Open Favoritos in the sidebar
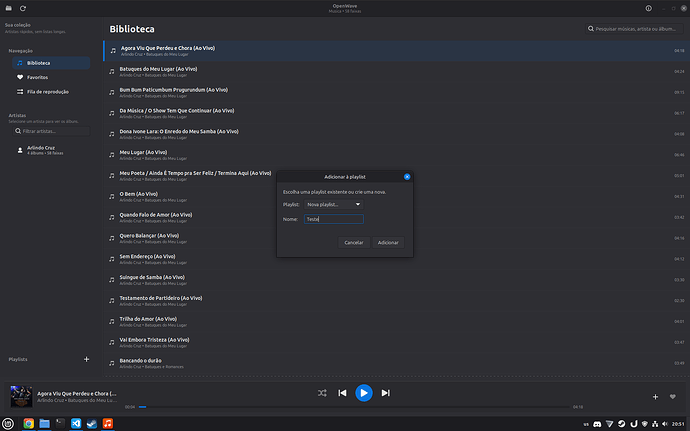 [x=51, y=77]
